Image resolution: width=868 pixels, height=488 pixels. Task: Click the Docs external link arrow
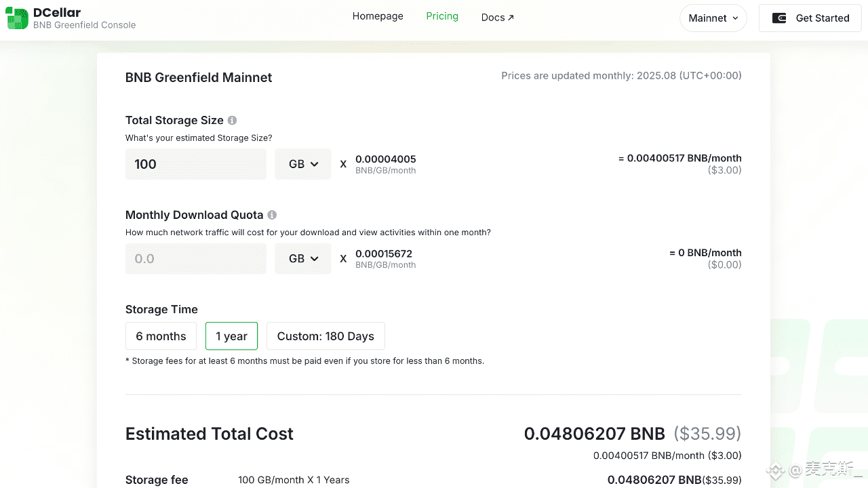pyautogui.click(x=511, y=18)
